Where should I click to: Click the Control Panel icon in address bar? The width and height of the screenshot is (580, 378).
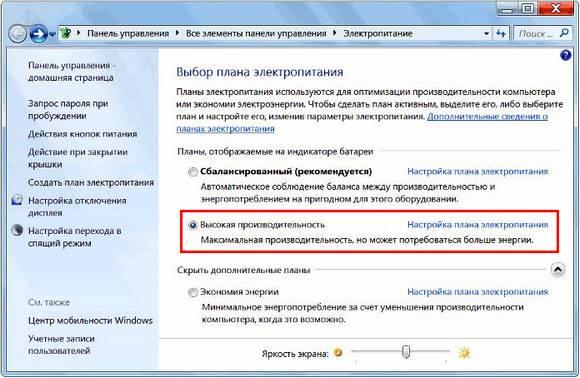pos(66,33)
